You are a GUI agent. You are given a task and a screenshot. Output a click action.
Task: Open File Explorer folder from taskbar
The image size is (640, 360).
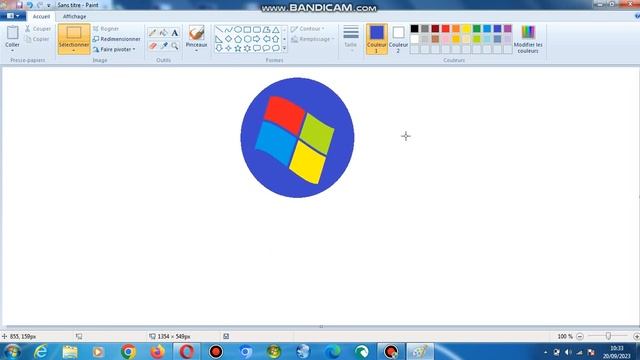(70, 351)
